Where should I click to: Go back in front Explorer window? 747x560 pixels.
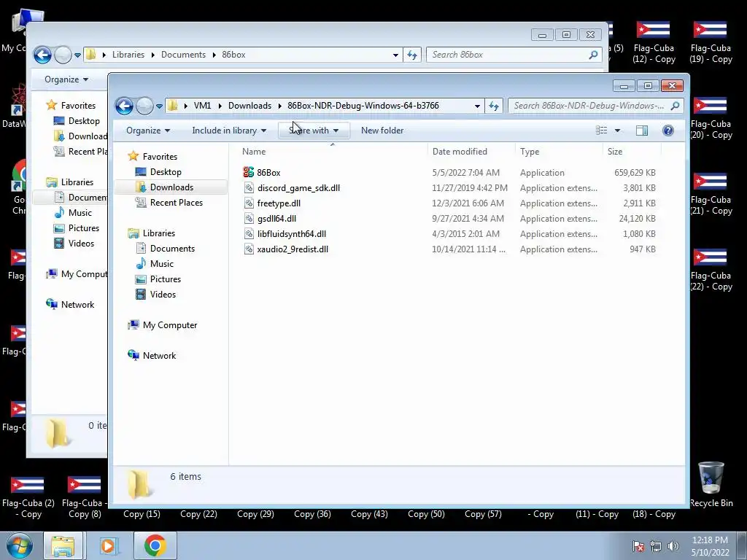pos(124,106)
